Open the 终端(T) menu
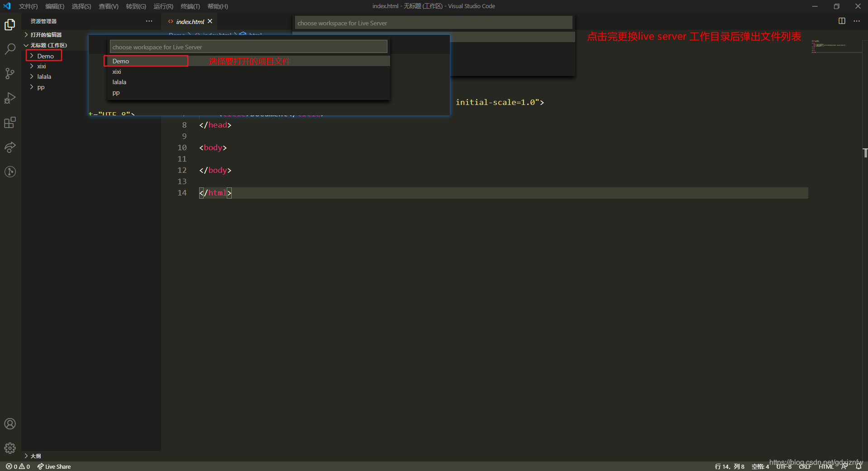 click(190, 6)
